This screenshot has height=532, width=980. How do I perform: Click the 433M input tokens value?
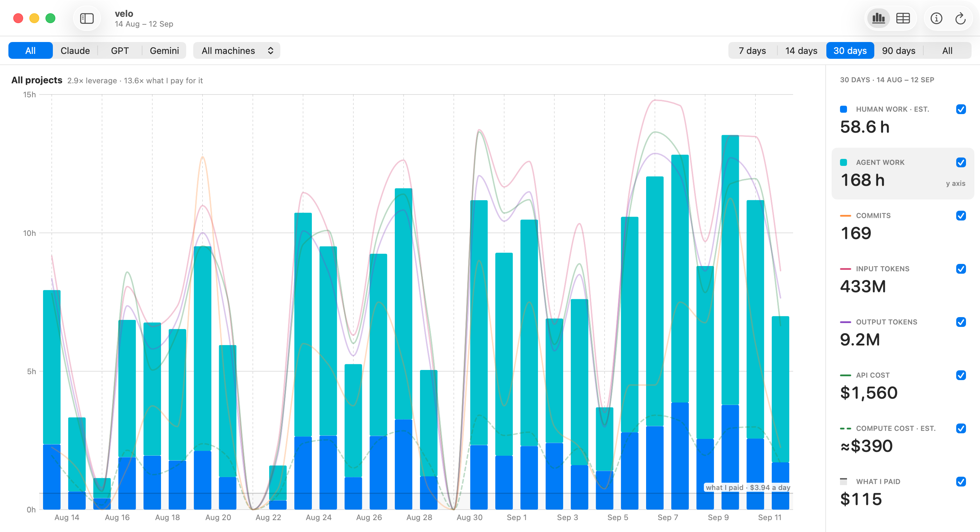(x=863, y=287)
